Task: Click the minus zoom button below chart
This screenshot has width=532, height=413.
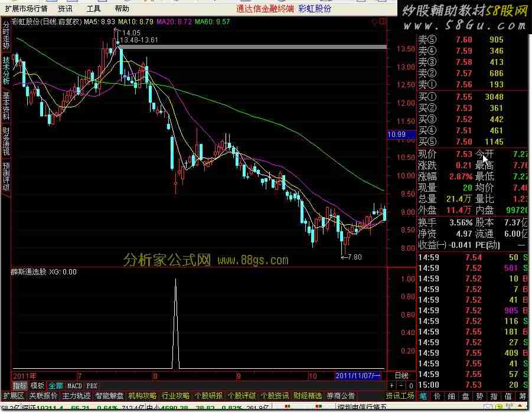Action: [x=401, y=385]
